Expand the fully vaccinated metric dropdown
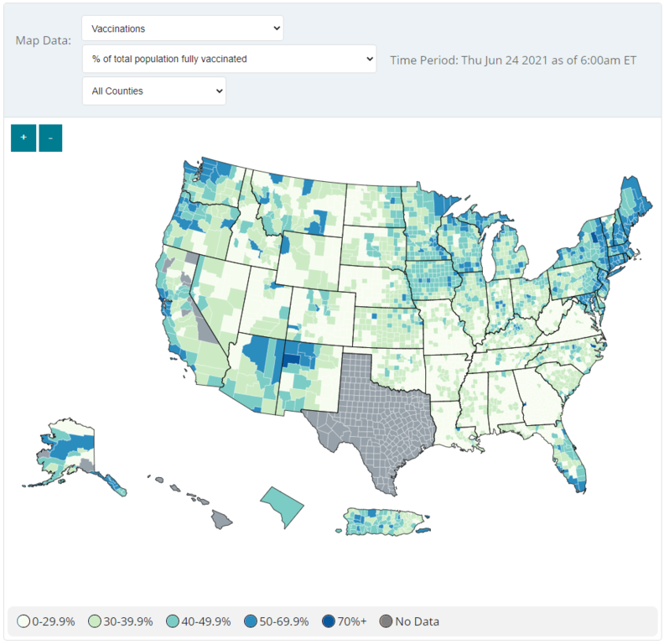 click(x=229, y=59)
